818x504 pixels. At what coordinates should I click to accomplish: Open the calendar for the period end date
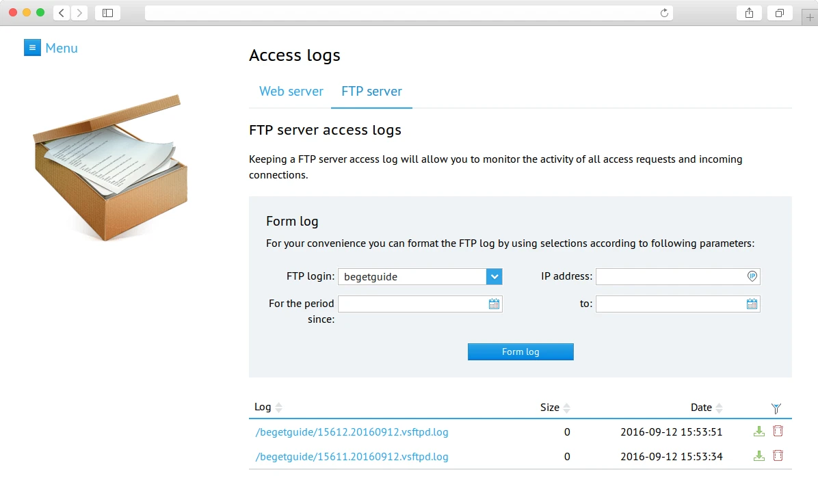click(752, 304)
